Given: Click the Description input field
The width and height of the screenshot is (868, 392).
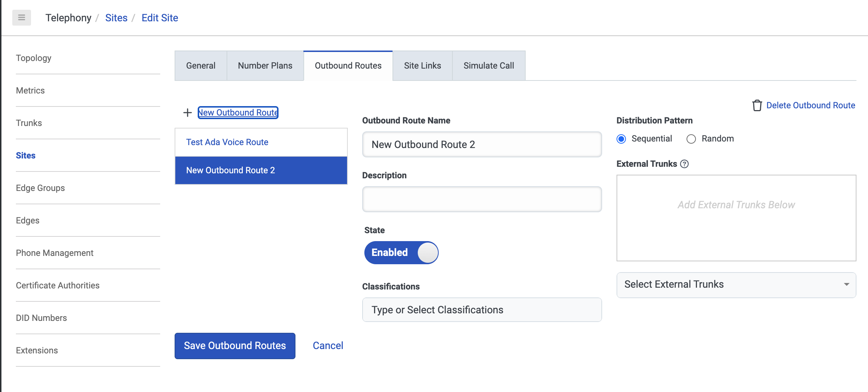Looking at the screenshot, I should (x=482, y=199).
